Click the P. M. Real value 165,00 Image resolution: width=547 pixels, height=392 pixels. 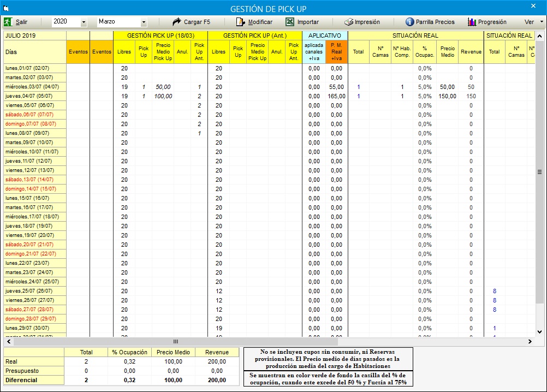(337, 96)
